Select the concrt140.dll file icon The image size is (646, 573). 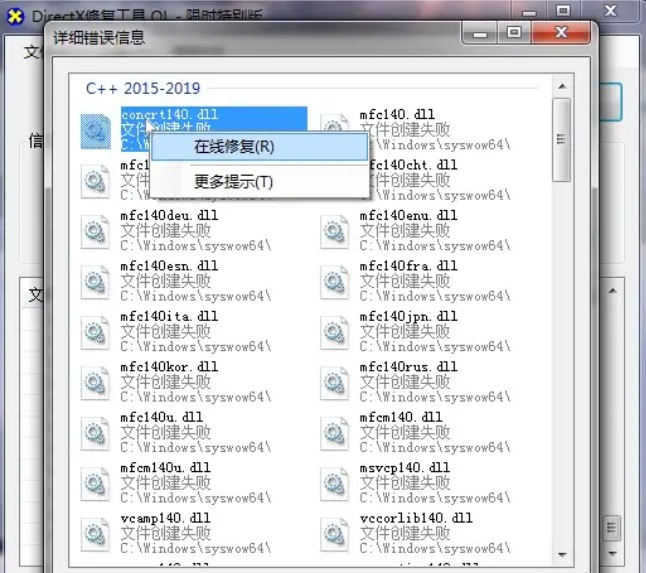click(96, 131)
